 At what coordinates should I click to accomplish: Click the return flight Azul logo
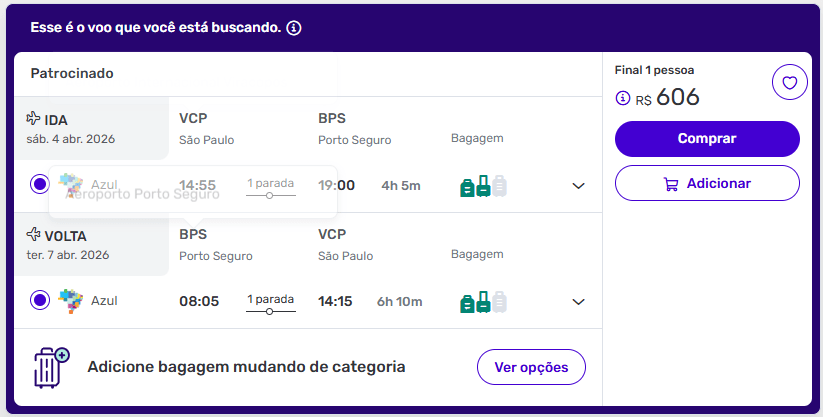[x=71, y=300]
